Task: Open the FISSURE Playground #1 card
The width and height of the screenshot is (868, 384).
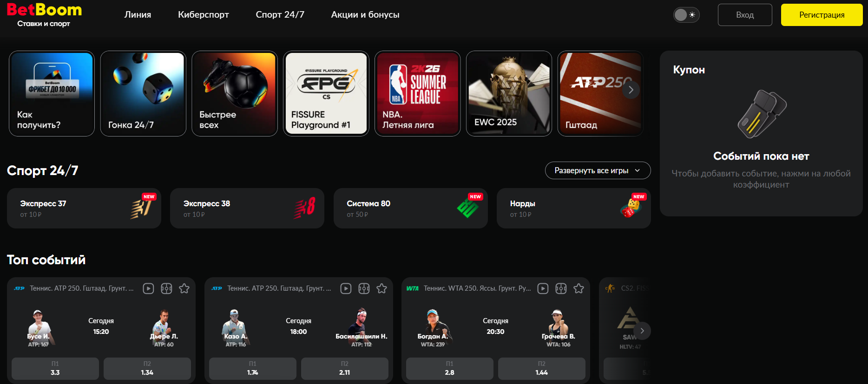Action: point(326,93)
